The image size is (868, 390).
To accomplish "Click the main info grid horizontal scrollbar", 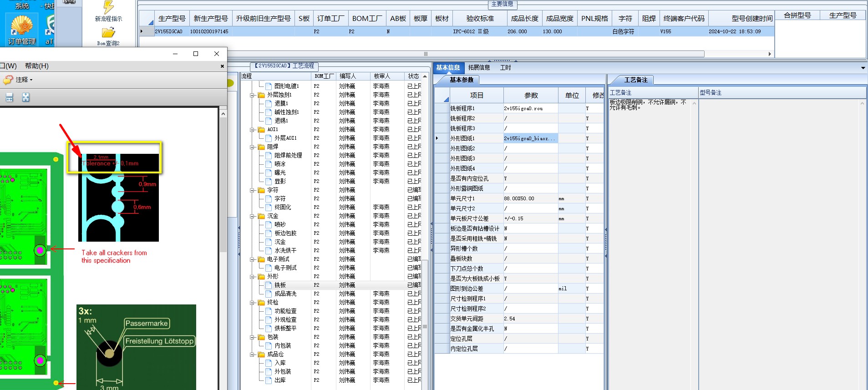I will point(426,54).
